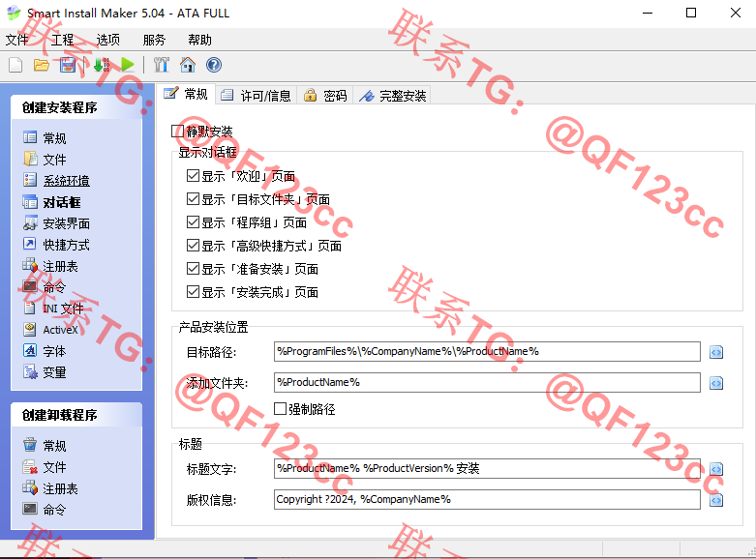Open ActiveX in the sidebar
This screenshot has height=559, width=756.
tap(50, 330)
